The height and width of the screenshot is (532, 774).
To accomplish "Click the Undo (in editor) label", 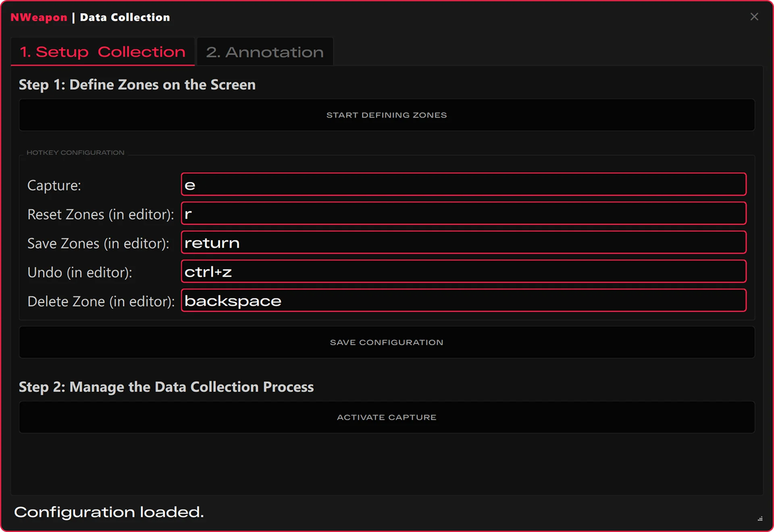I will coord(79,272).
